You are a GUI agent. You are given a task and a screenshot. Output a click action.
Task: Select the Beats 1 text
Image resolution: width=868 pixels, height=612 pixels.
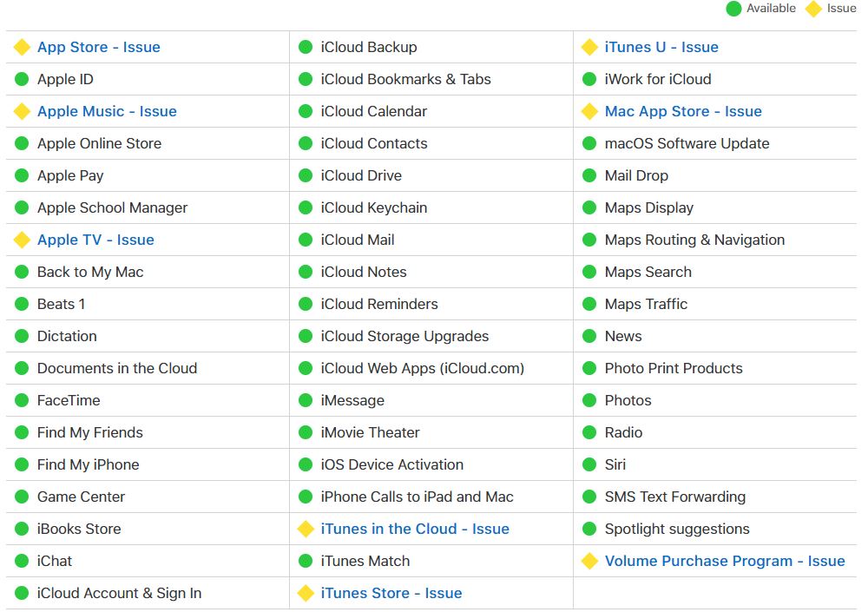pos(61,304)
